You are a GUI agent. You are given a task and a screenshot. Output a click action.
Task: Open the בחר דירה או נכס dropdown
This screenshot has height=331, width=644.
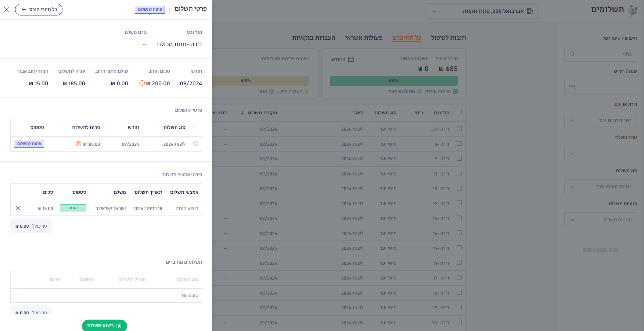click(601, 120)
